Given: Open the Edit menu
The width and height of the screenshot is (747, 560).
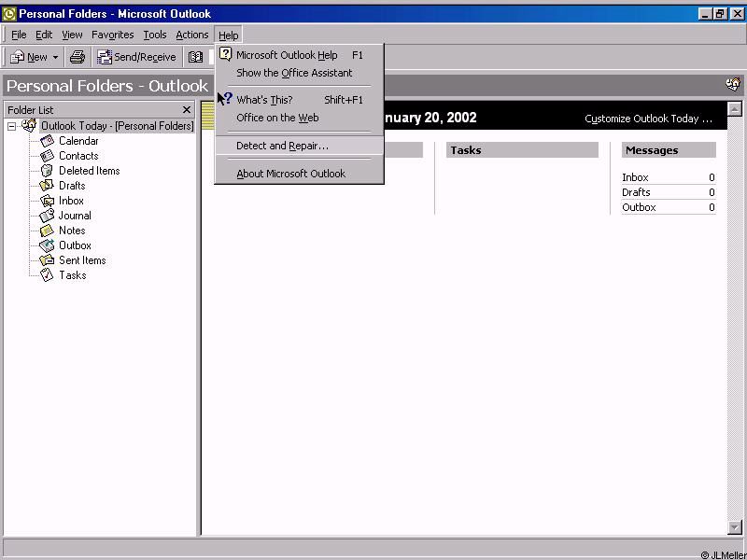Looking at the screenshot, I should (x=44, y=35).
